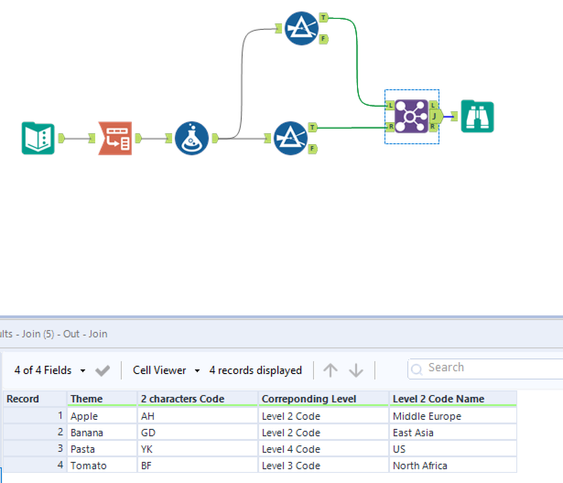The height and width of the screenshot is (483, 563).
Task: Select the Level 4 Code cell
Action: tap(323, 449)
